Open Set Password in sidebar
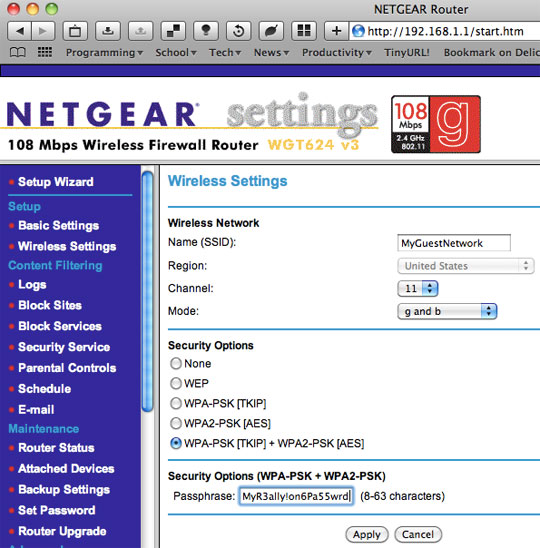Image resolution: width=540 pixels, height=548 pixels. [x=57, y=510]
